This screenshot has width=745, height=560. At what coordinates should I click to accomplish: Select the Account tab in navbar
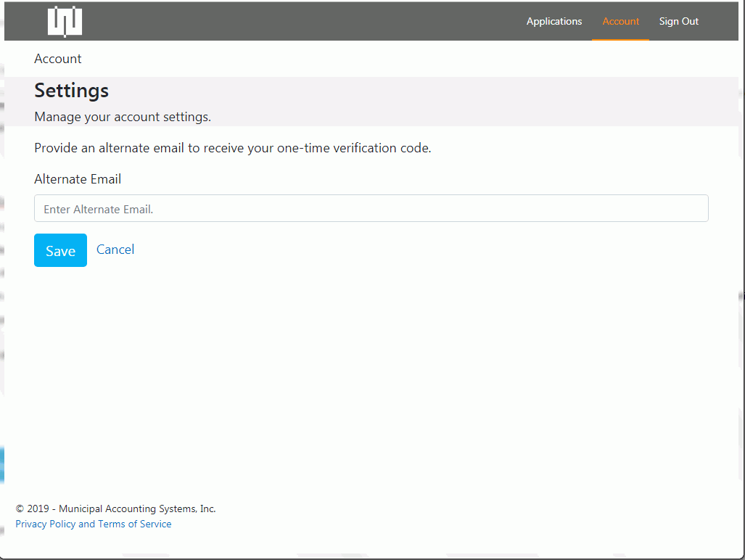[x=620, y=22]
